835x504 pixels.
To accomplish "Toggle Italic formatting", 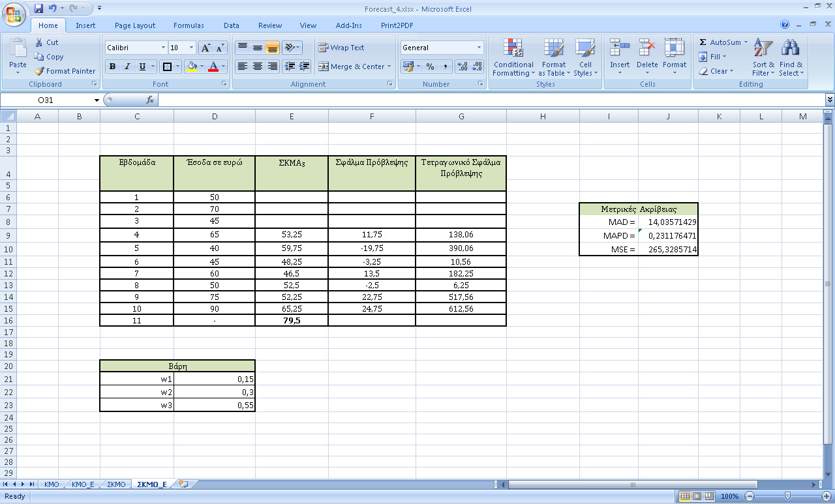I will (x=127, y=67).
